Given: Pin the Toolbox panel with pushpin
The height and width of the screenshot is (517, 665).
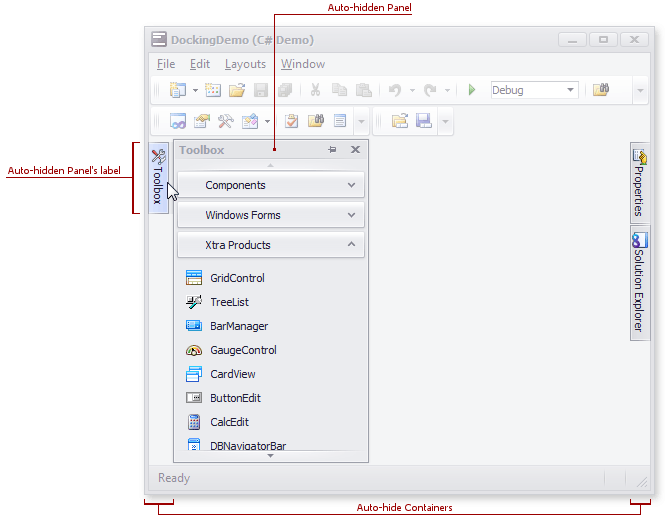Looking at the screenshot, I should pyautogui.click(x=332, y=150).
